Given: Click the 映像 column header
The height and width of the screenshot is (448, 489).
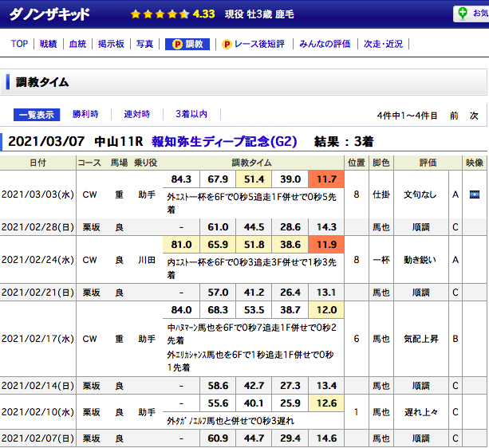Looking at the screenshot, I should click(475, 163).
